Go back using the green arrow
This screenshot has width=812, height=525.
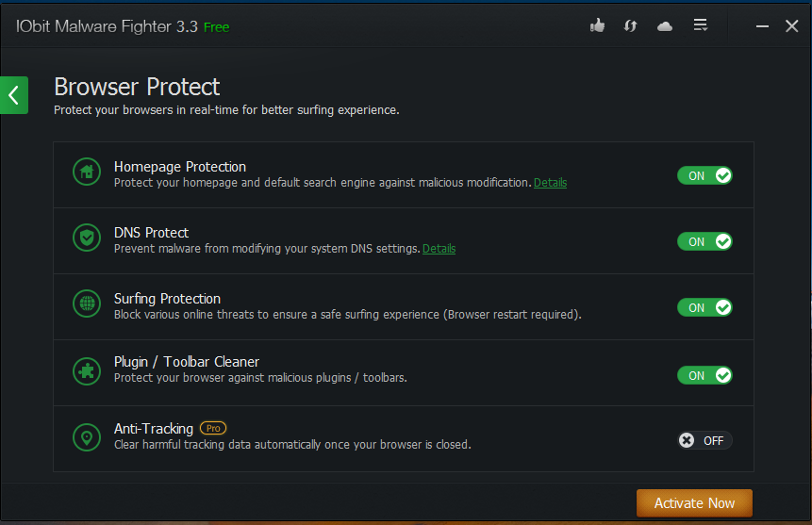pos(14,94)
